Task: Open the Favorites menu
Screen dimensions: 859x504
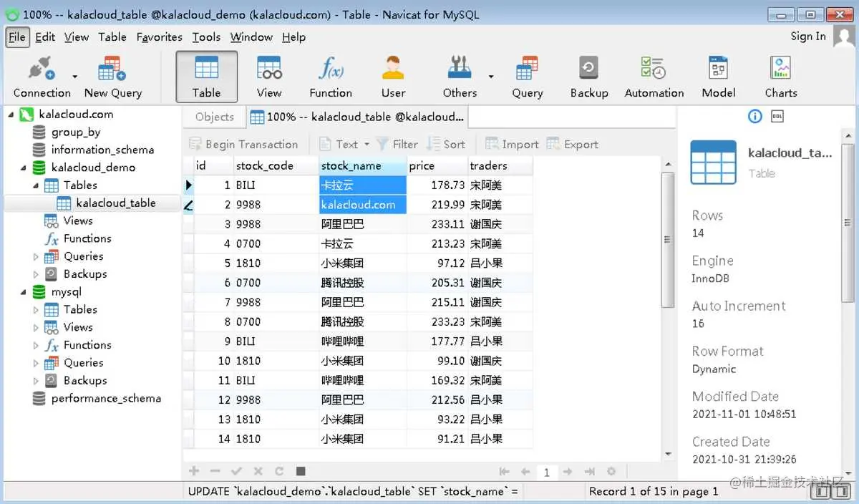Action: tap(159, 37)
